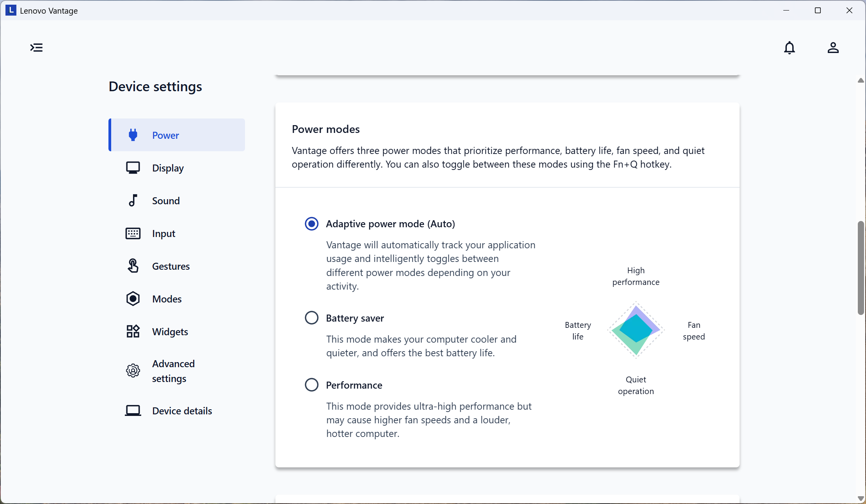The width and height of the screenshot is (866, 504).
Task: Click the Widgets grid icon
Action: coord(133,331)
